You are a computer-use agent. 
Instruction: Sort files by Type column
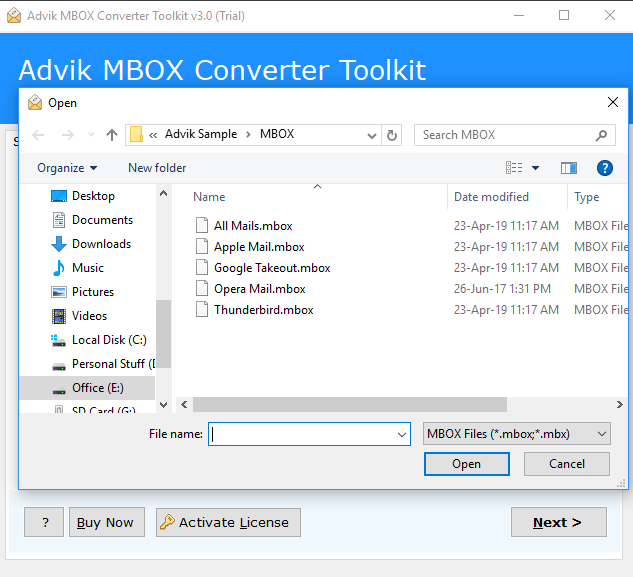[x=587, y=197]
